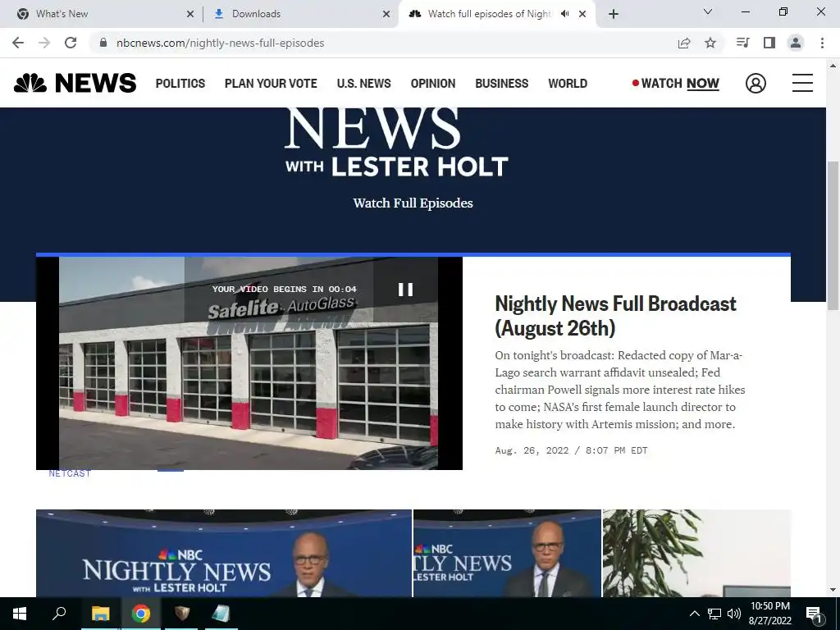Image resolution: width=840 pixels, height=630 pixels.
Task: Close the Nightly News tab
Action: pos(582,14)
